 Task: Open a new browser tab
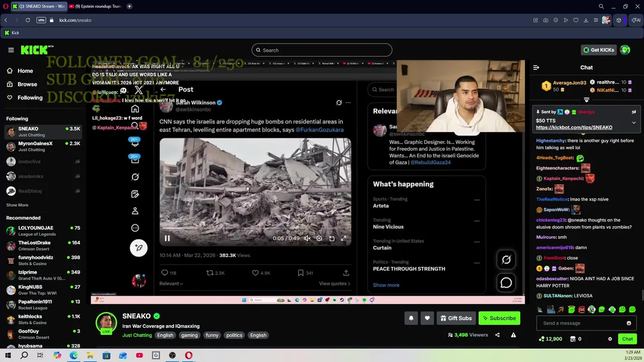tap(129, 7)
